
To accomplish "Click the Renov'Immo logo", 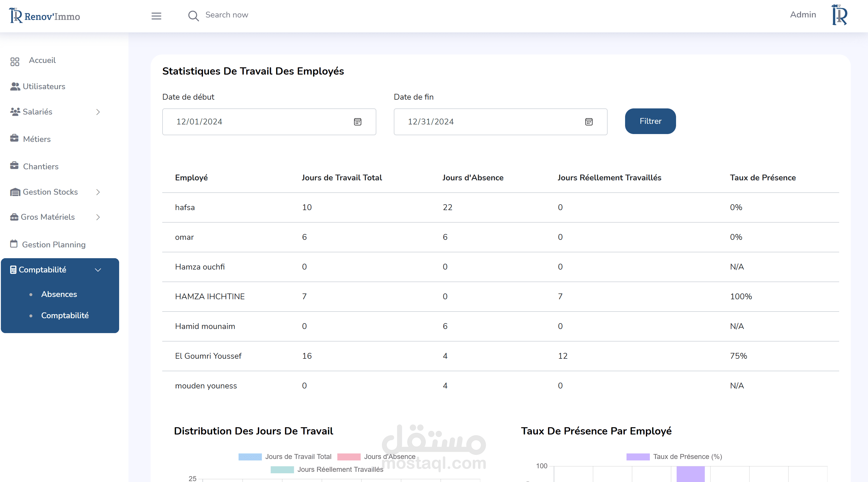I will click(x=45, y=16).
